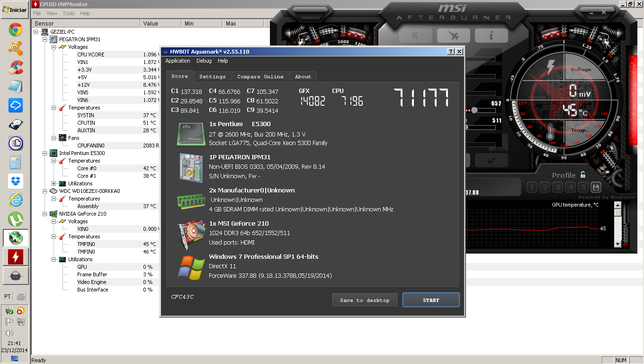644x364 pixels.
Task: Click the Aquamark START button
Action: (x=431, y=300)
